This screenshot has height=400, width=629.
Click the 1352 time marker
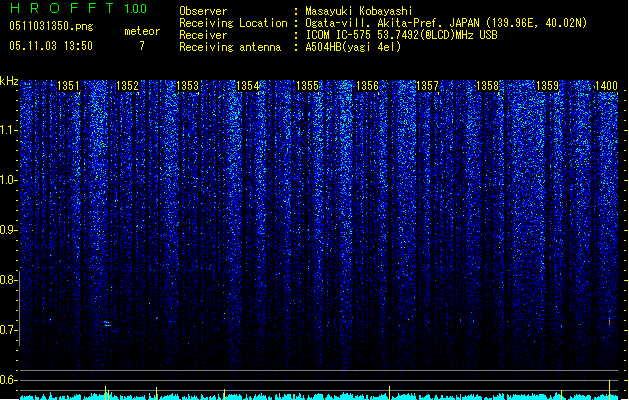pyautogui.click(x=127, y=86)
